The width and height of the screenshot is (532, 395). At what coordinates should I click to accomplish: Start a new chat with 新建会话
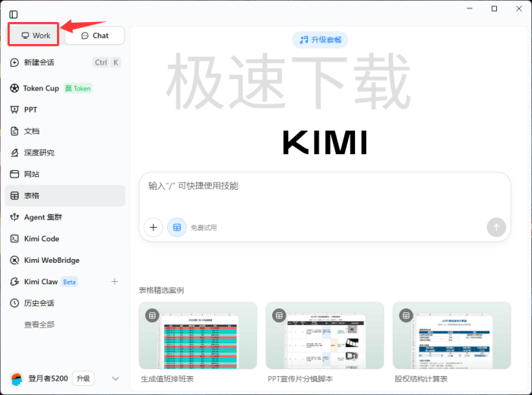coord(65,62)
